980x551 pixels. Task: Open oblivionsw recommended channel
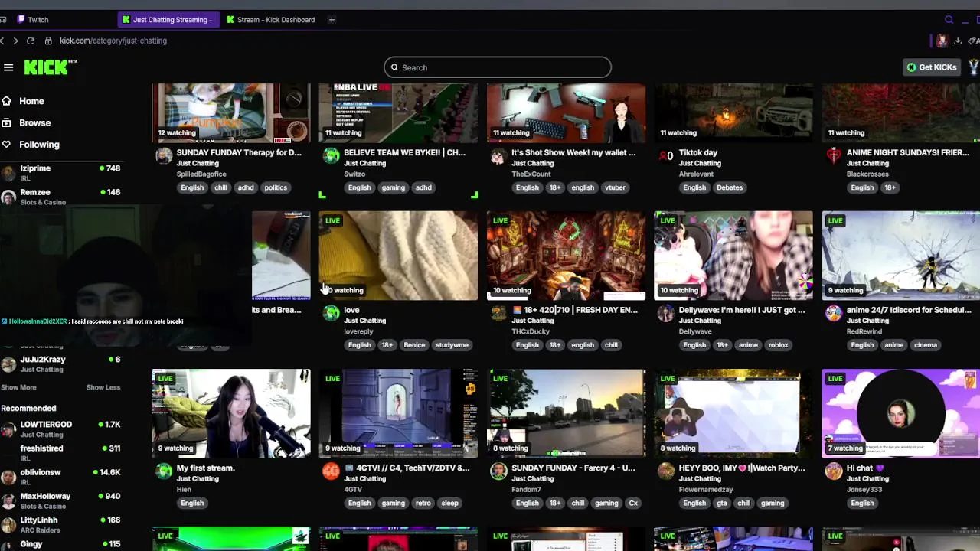tap(61, 477)
